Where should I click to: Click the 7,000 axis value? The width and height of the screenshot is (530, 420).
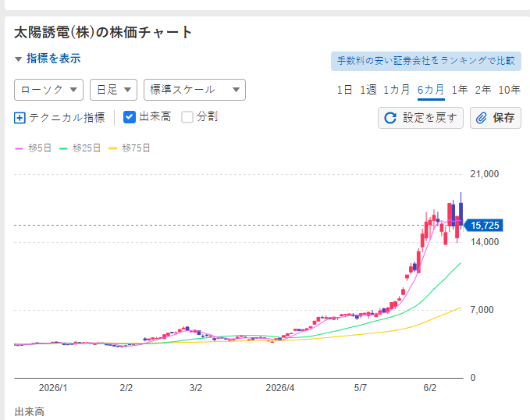[482, 310]
